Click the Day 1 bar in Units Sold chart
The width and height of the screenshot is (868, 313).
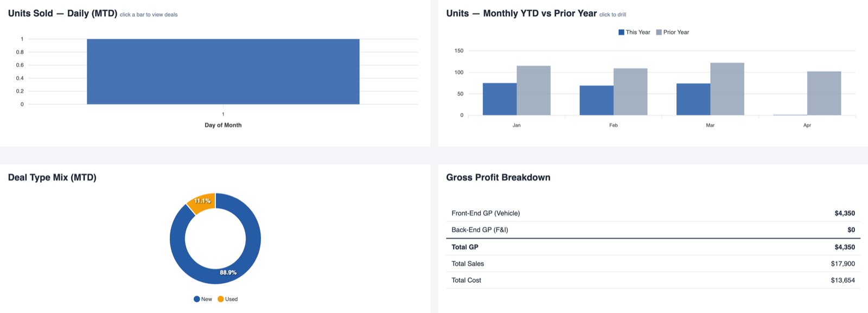click(x=222, y=71)
